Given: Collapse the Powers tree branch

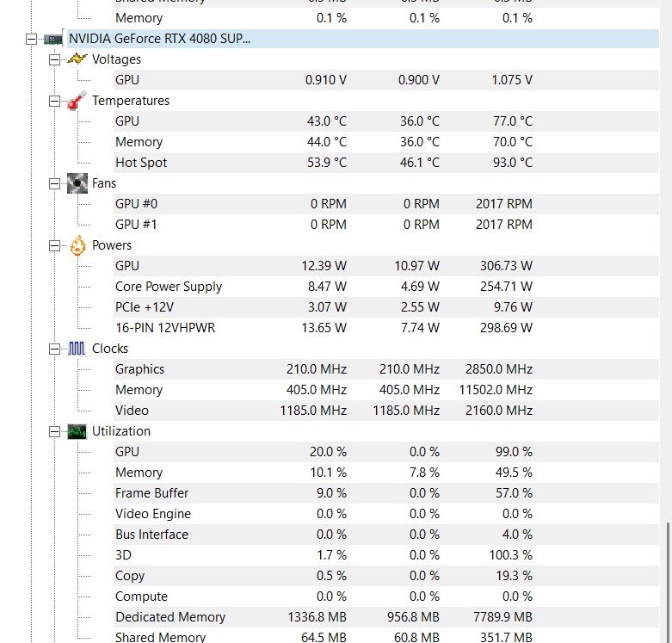Looking at the screenshot, I should point(55,245).
